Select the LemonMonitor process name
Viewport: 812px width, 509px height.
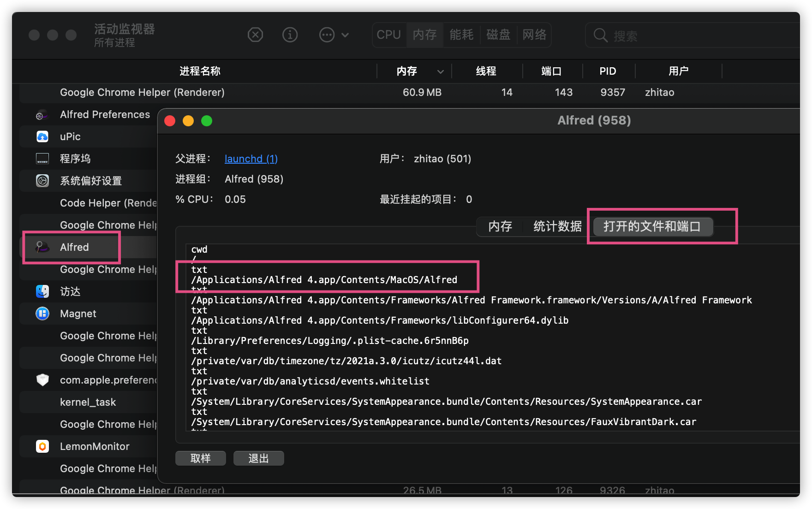coord(95,446)
